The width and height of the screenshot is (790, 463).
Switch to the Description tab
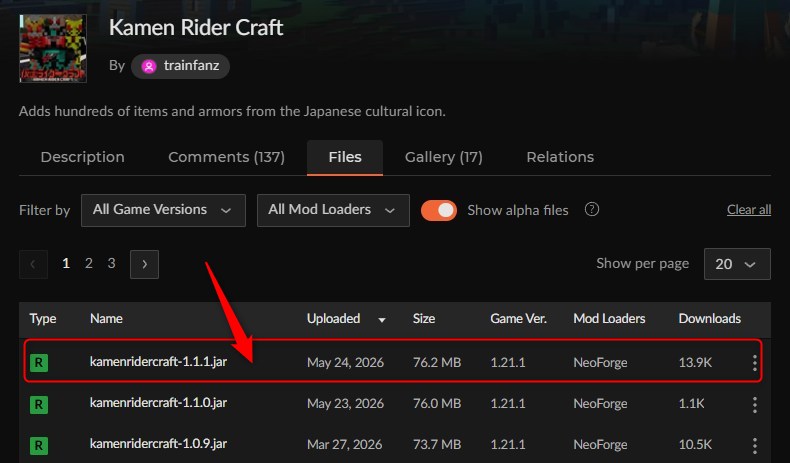pos(83,157)
